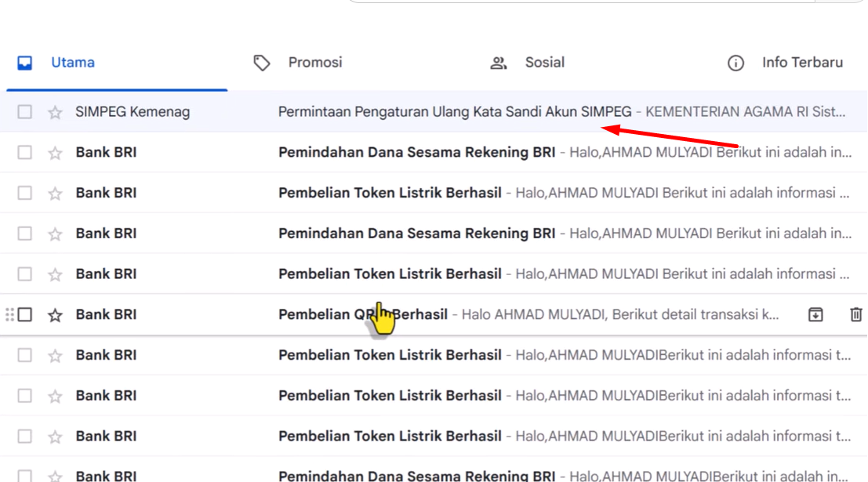Archive the Pembelian QRIS Berhasil email

tap(815, 315)
